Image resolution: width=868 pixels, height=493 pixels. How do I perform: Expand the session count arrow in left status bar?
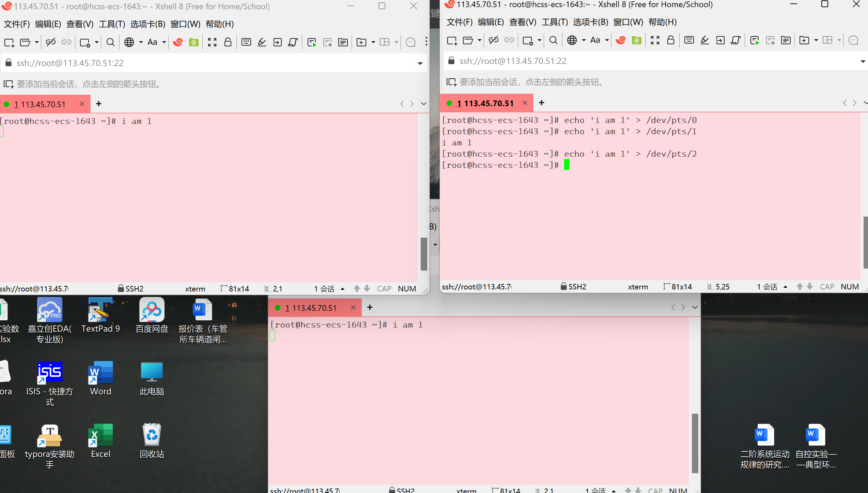pyautogui.click(x=343, y=289)
